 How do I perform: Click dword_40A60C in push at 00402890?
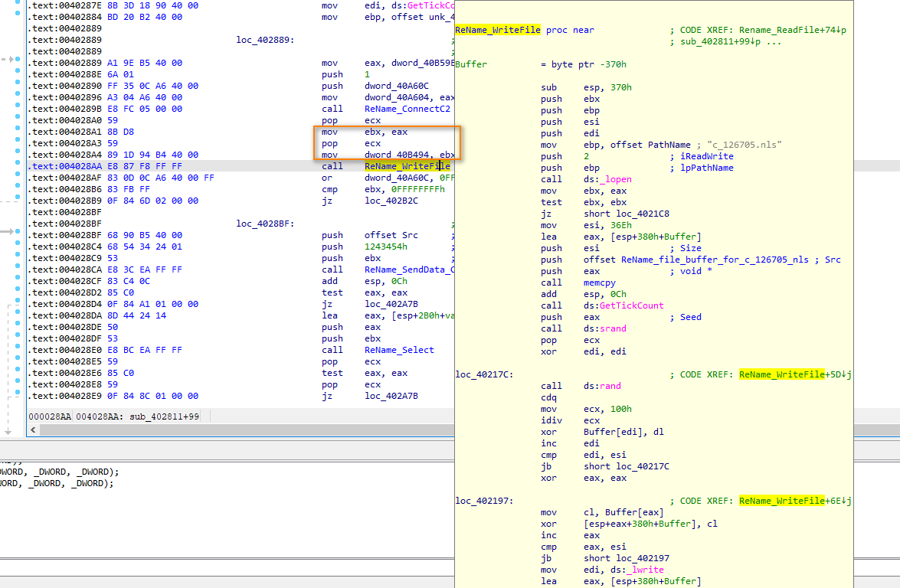(397, 86)
